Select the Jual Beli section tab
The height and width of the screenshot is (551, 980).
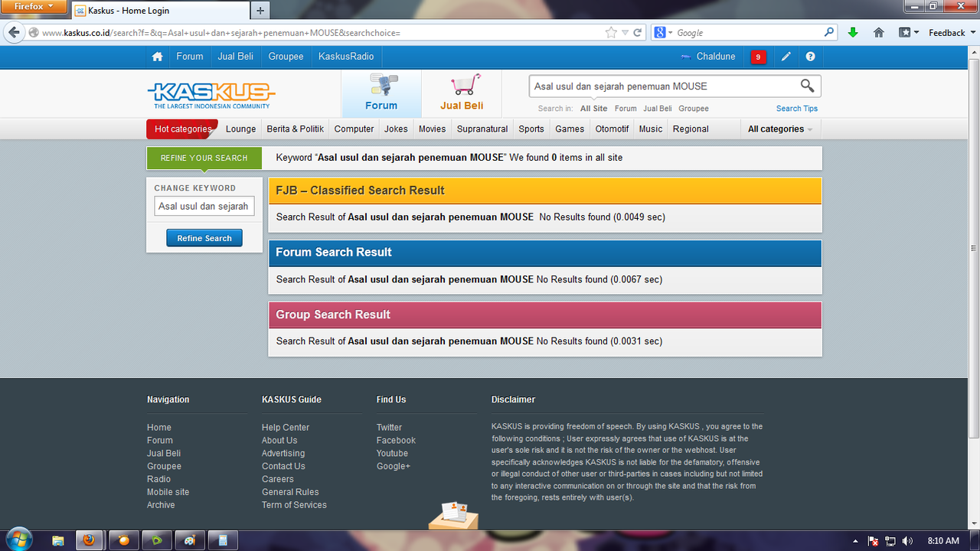pyautogui.click(x=462, y=93)
